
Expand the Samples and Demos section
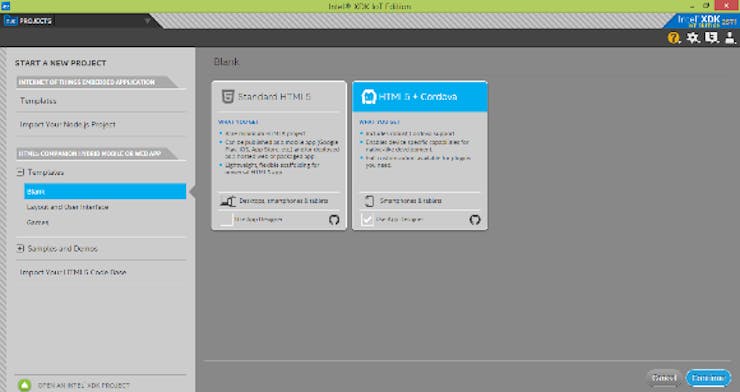click(20, 248)
